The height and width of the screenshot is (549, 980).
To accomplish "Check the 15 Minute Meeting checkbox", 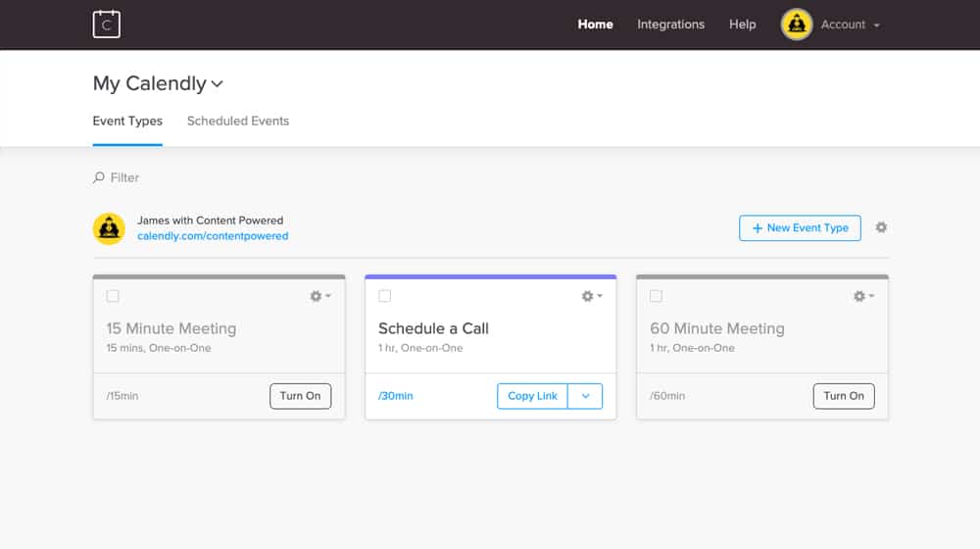I will [113, 296].
